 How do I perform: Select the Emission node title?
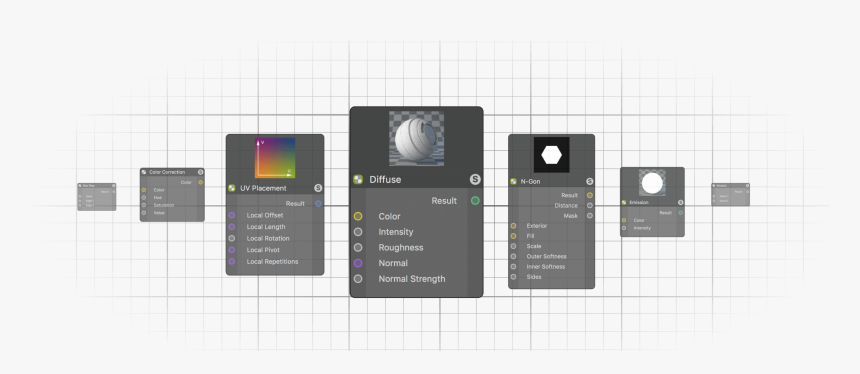pos(639,202)
